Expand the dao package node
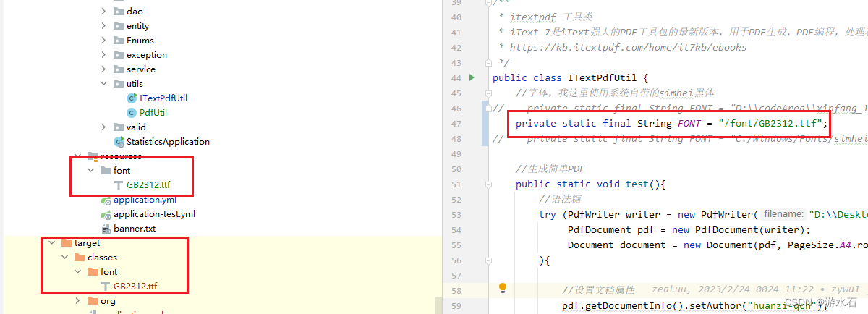The image size is (868, 314). 103,12
